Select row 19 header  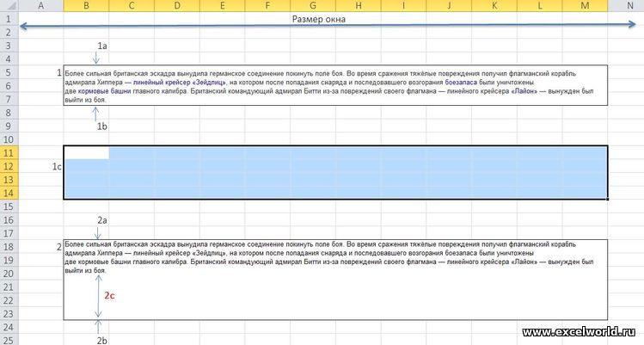pos(9,261)
